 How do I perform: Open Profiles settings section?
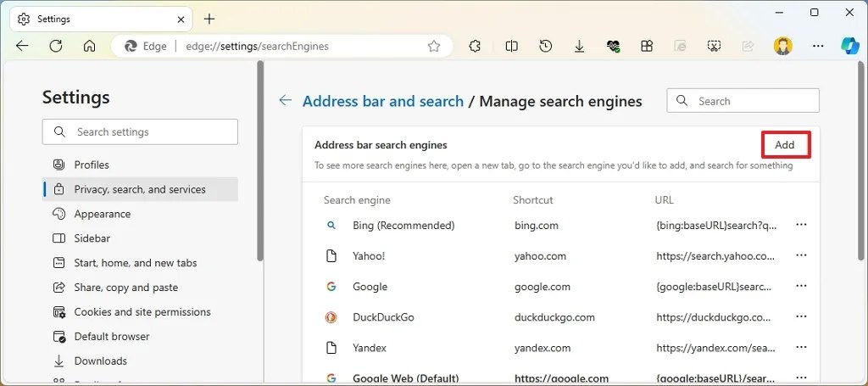coord(140,165)
